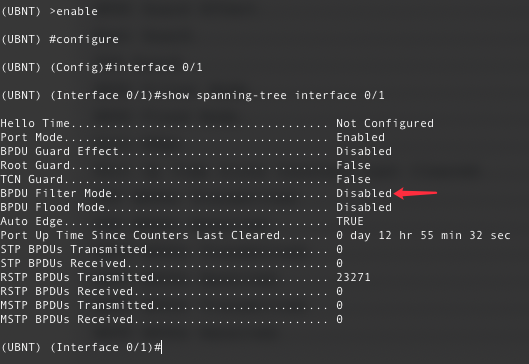Click the Root Guard False value

coord(353,165)
